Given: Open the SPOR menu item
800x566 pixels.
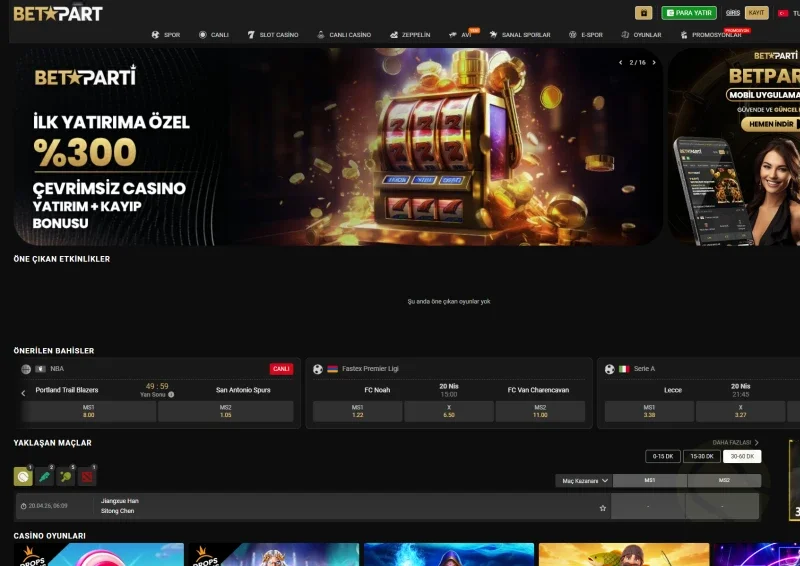Looking at the screenshot, I should point(166,35).
